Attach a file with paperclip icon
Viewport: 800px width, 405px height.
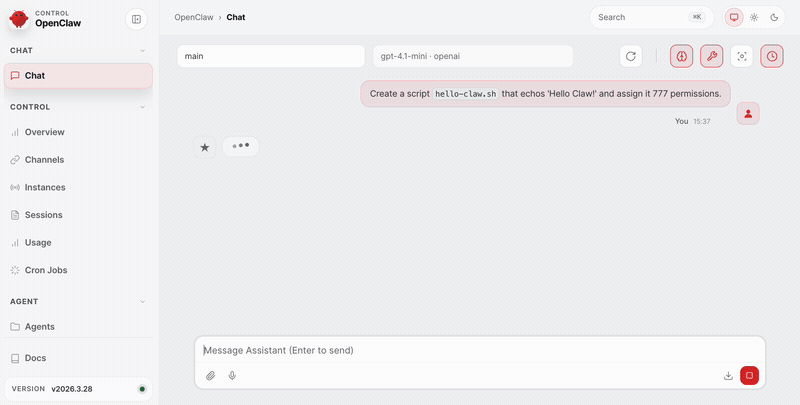pos(211,376)
